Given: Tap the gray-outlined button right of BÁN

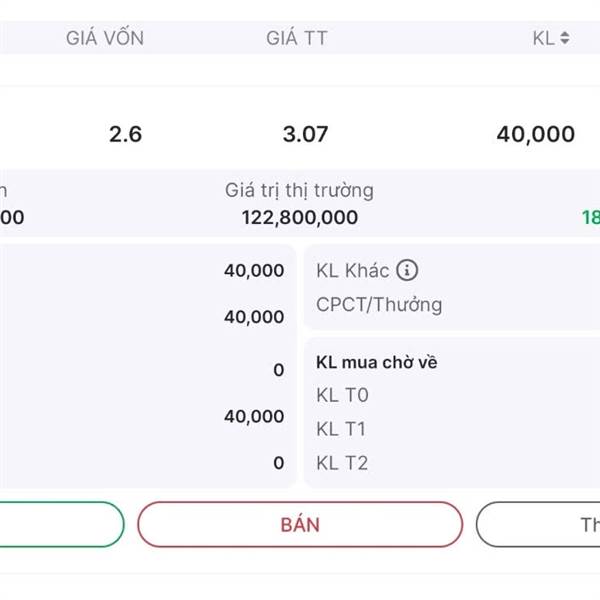Looking at the screenshot, I should [538, 524].
